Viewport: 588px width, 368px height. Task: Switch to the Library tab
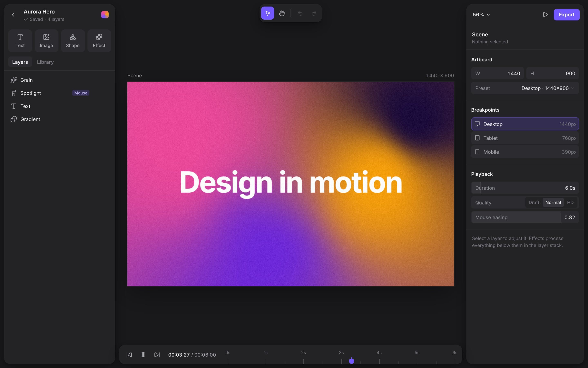[x=46, y=62]
